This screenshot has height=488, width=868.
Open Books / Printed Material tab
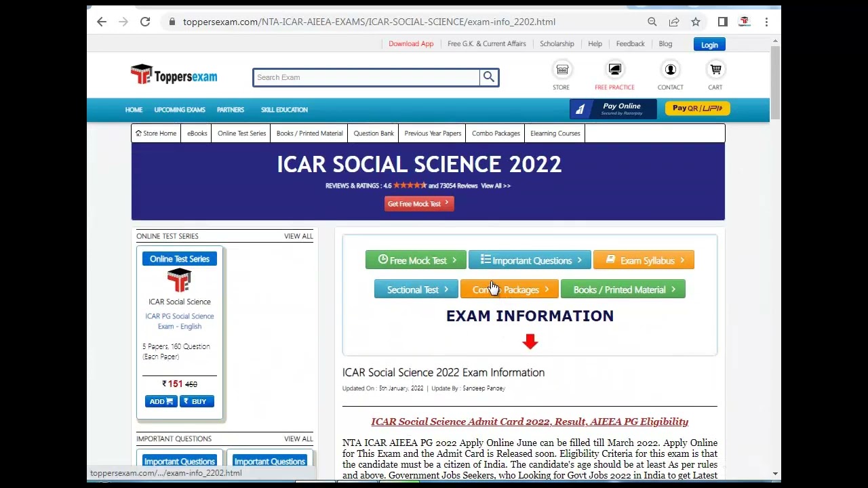click(309, 134)
